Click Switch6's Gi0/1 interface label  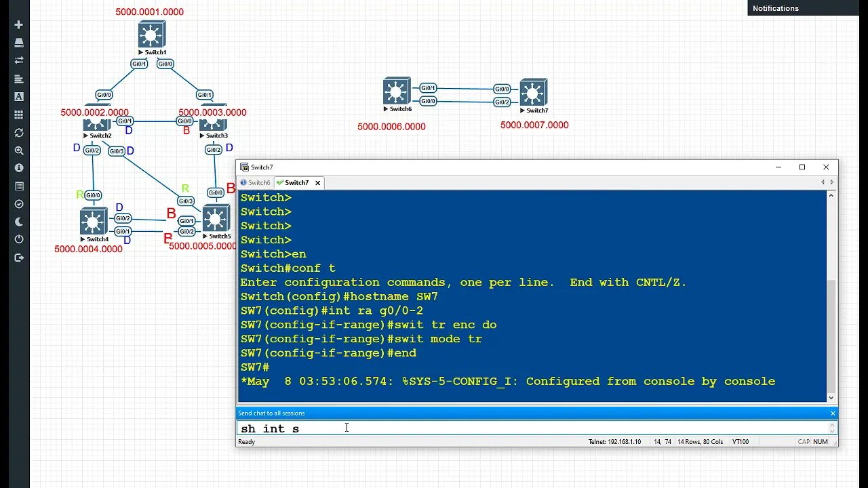pyautogui.click(x=428, y=88)
